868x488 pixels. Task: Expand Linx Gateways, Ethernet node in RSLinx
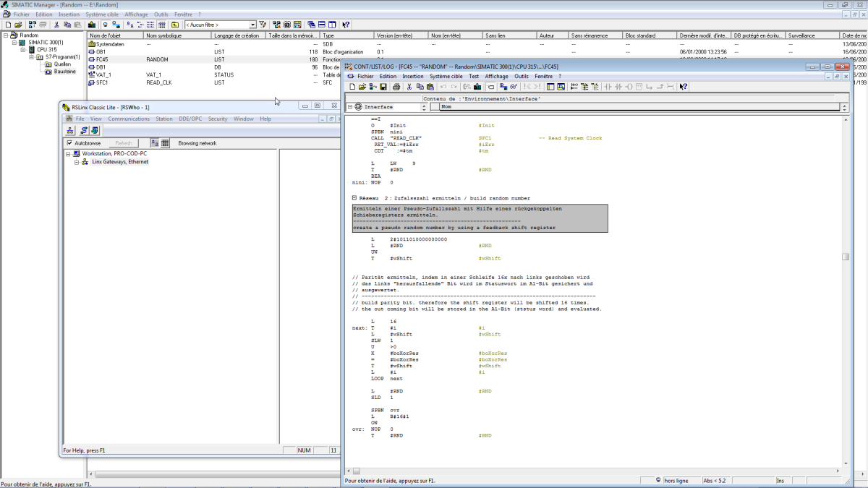point(77,162)
